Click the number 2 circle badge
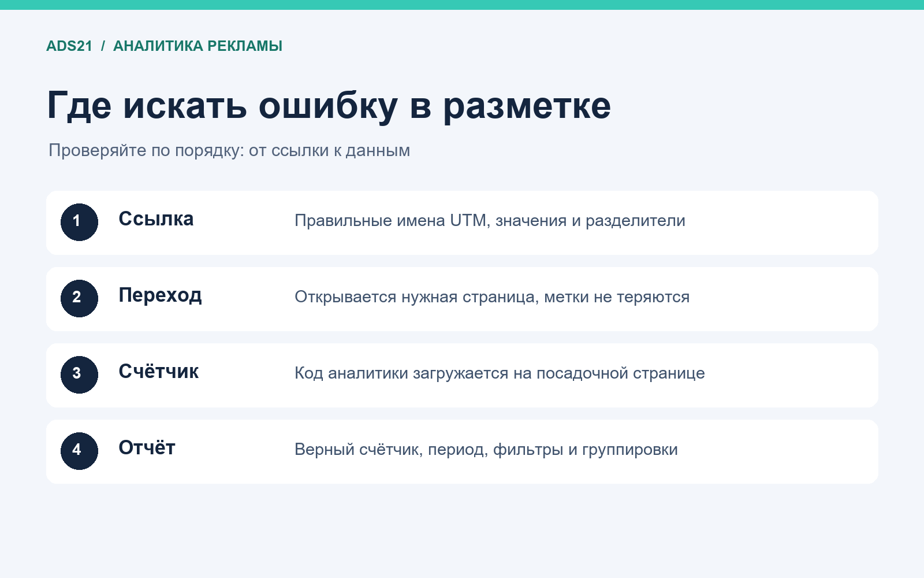 point(79,298)
